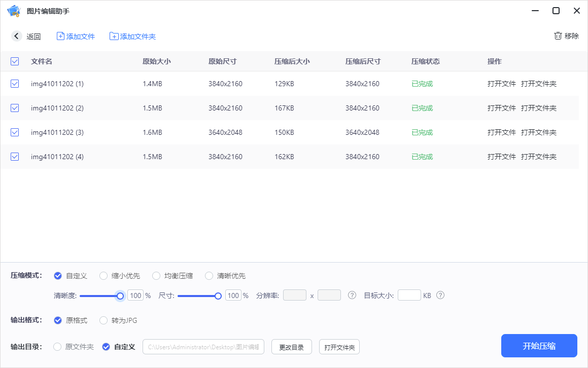Viewport: 588px width, 368px height.
Task: Click the help icon beside 目标大小 field
Action: click(439, 295)
